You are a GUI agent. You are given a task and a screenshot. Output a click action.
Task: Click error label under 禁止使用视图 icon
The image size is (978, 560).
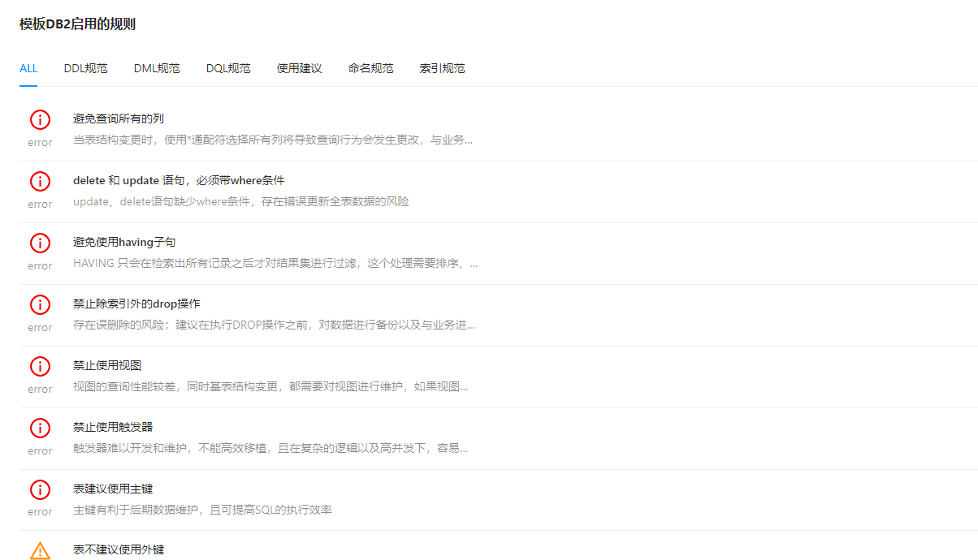tap(40, 390)
